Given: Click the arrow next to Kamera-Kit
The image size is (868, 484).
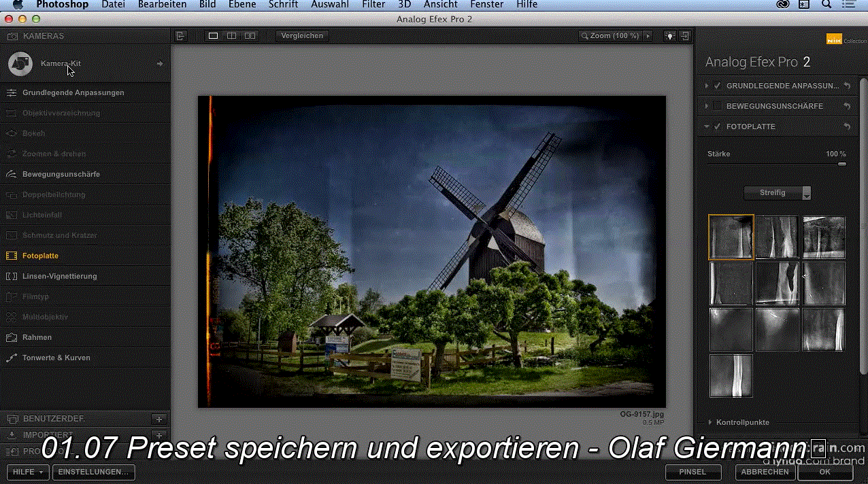Looking at the screenshot, I should [x=160, y=64].
